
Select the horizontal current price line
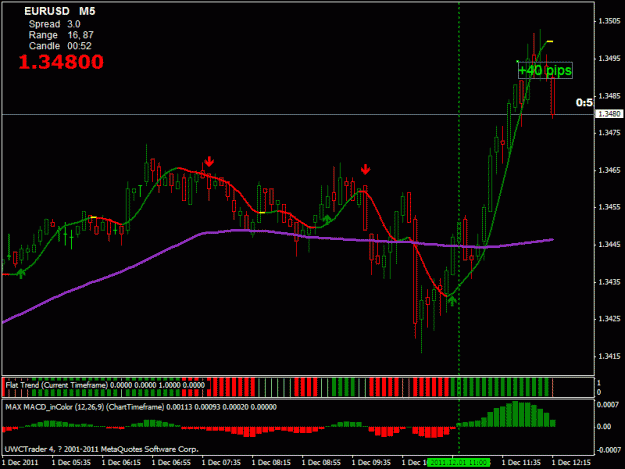point(298,114)
